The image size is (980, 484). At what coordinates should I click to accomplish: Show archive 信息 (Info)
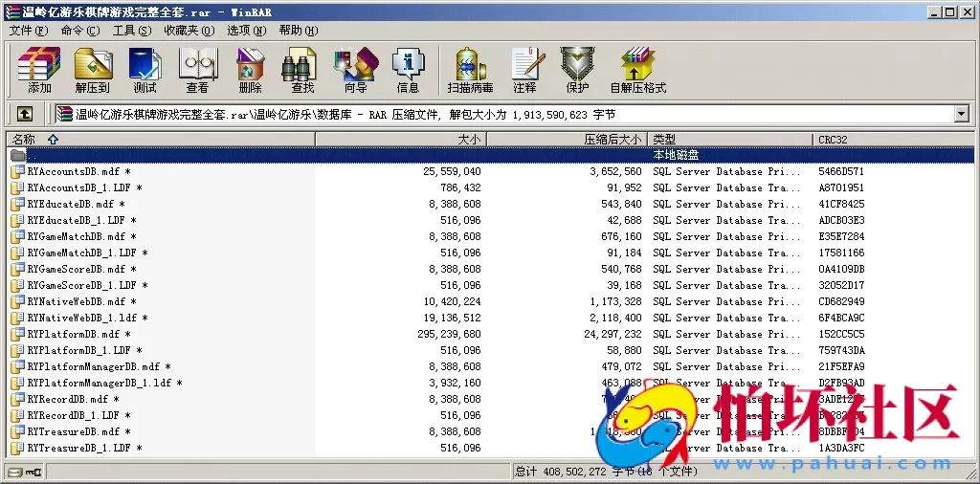[x=408, y=70]
